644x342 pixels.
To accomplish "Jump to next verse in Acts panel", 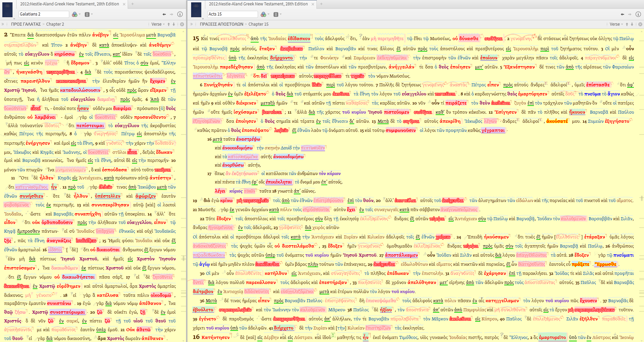I will (x=632, y=24).
